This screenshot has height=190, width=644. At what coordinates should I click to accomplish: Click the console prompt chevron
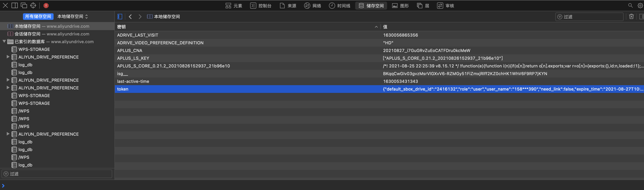tap(3, 186)
